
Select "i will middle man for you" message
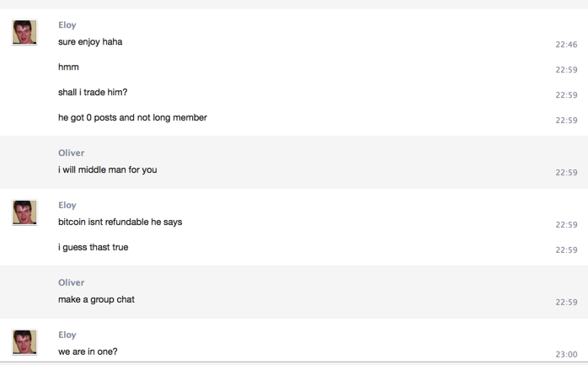(x=107, y=170)
